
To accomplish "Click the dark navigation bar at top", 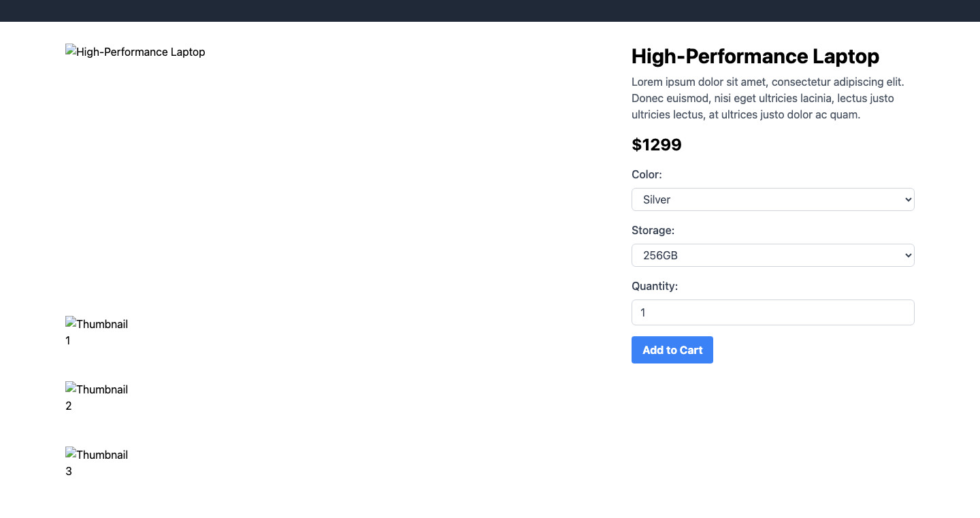I will coord(490,10).
